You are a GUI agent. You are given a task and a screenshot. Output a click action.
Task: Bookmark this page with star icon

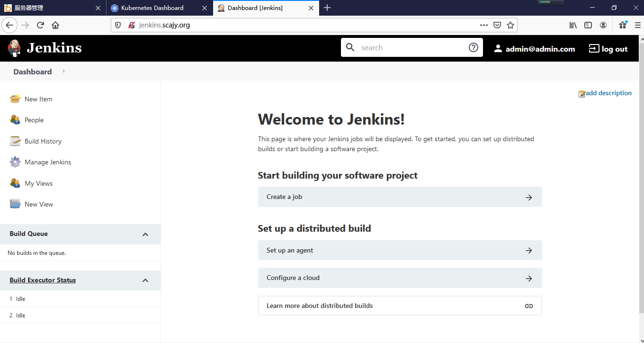click(510, 25)
